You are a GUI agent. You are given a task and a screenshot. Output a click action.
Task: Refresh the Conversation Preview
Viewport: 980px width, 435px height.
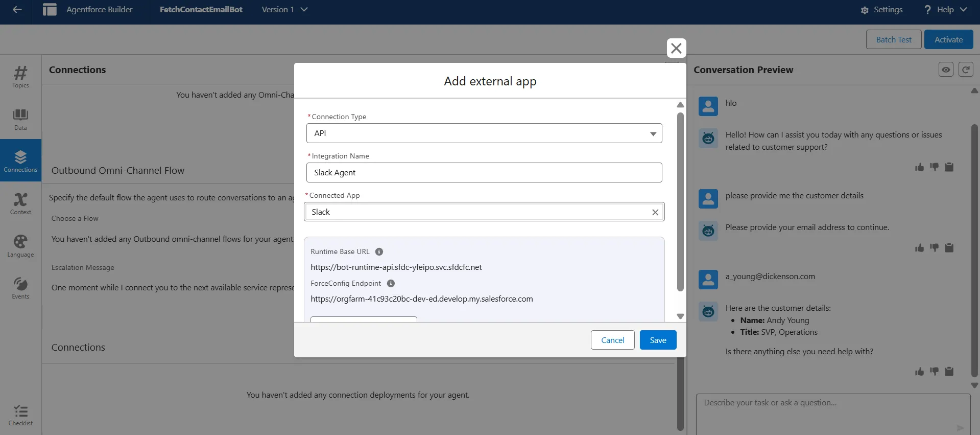pyautogui.click(x=965, y=70)
